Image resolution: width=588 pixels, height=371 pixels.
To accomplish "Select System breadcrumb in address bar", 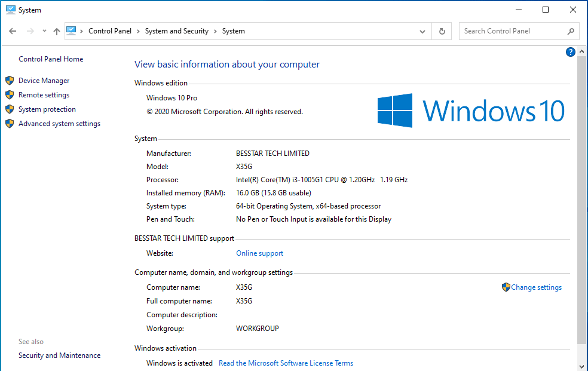I will coord(233,31).
